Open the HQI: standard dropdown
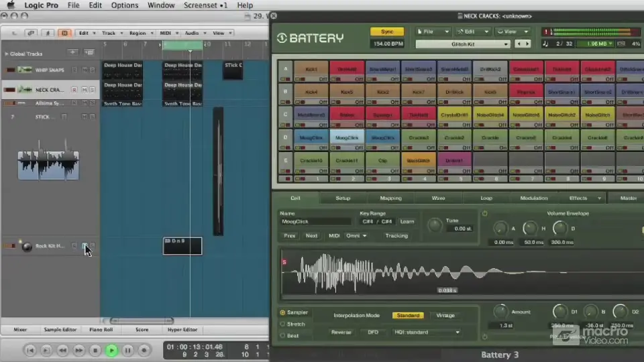The image size is (644, 362). [427, 332]
